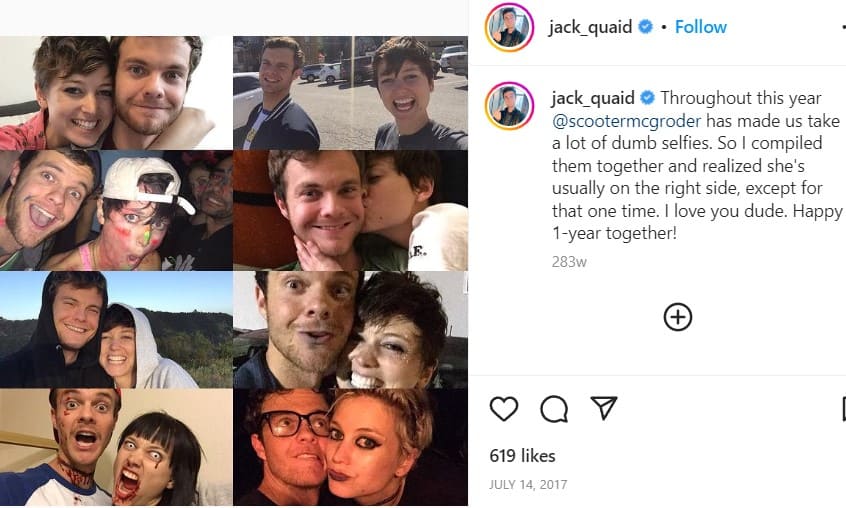
Task: Click the zombie makeup selfie photo
Action: tap(117, 447)
